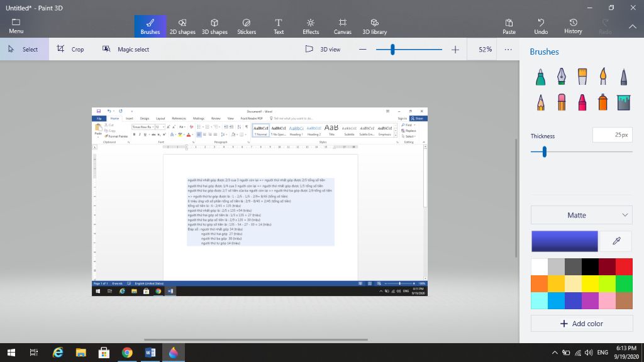The width and height of the screenshot is (644, 362).
Task: Click the Add color button
Action: tap(582, 324)
